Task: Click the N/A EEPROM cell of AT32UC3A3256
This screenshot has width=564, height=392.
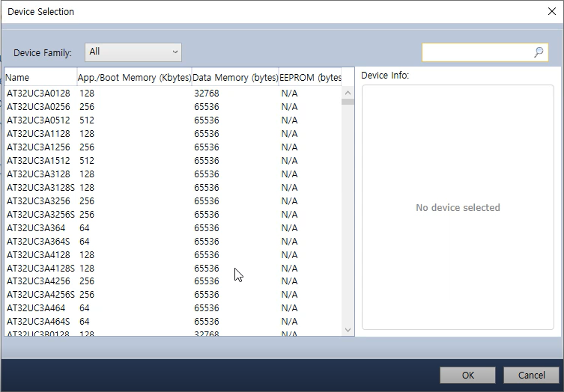Action: [x=289, y=200]
